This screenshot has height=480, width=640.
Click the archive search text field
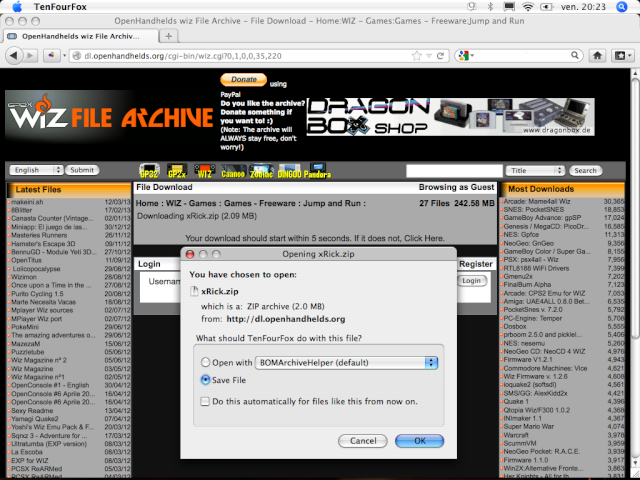click(454, 171)
